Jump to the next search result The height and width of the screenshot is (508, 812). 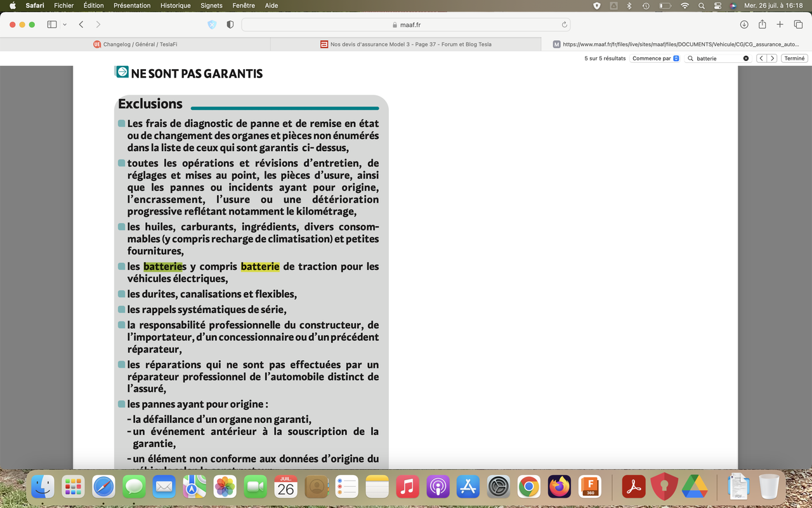point(772,58)
